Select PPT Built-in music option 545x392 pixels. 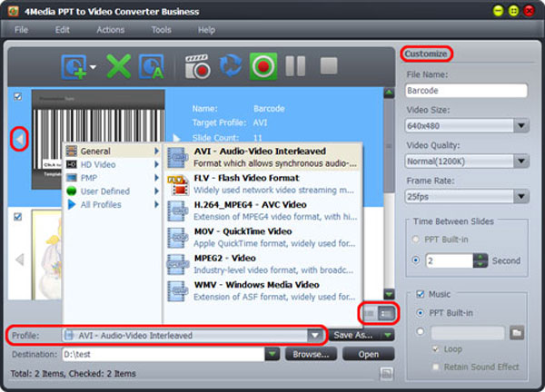[421, 313]
